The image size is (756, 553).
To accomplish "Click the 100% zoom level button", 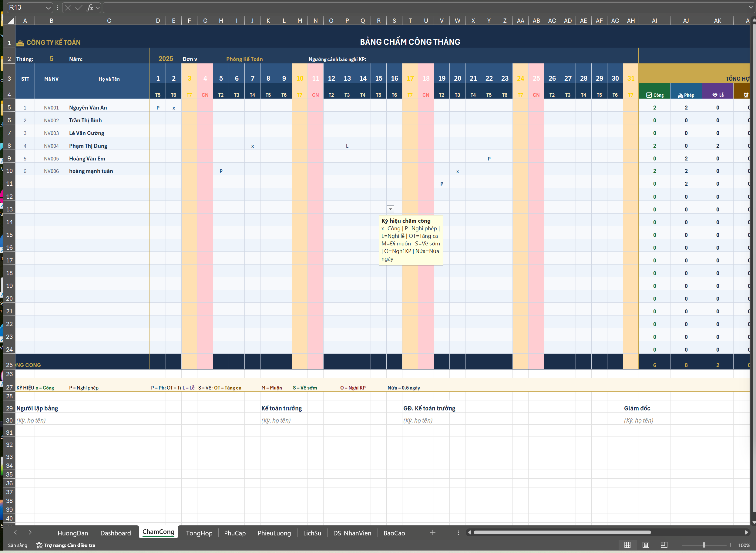I will [x=744, y=545].
